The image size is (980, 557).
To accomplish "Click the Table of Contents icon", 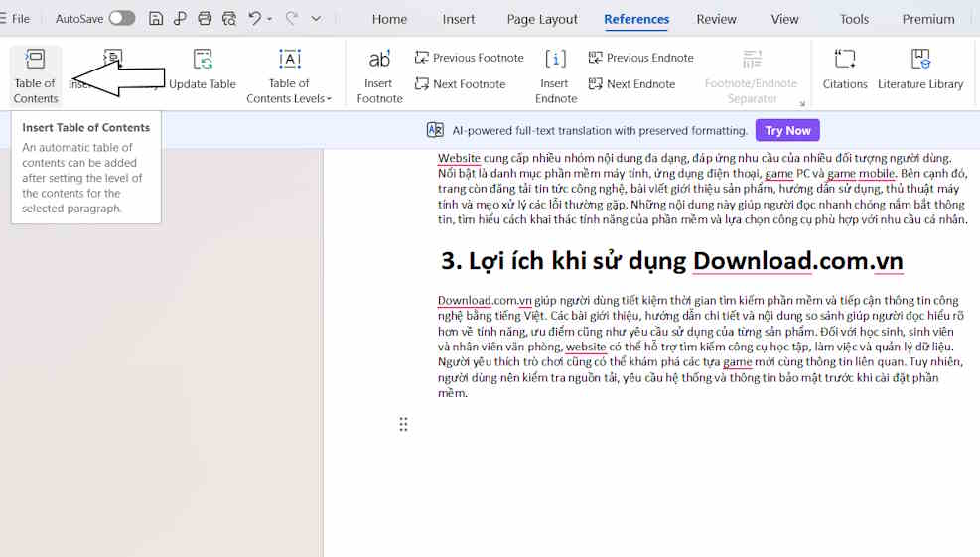I will pos(35,59).
